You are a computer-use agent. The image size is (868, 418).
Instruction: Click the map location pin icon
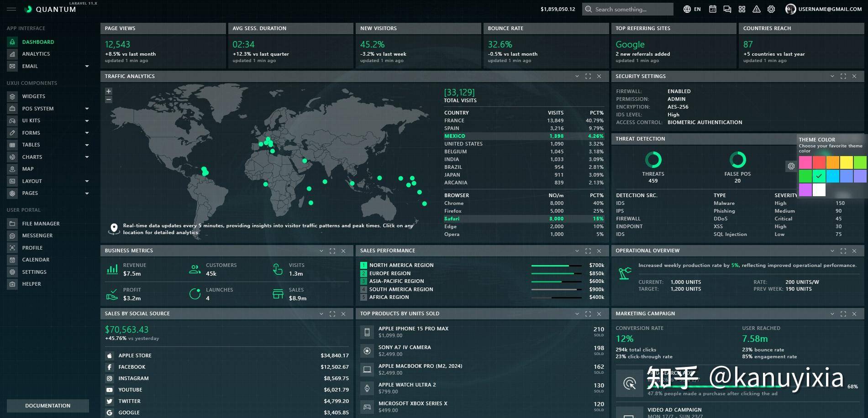pyautogui.click(x=114, y=229)
